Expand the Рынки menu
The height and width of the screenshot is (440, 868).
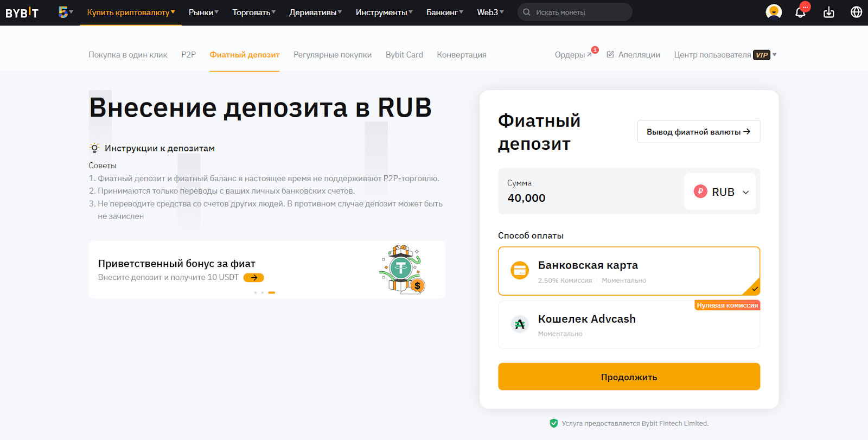point(203,12)
